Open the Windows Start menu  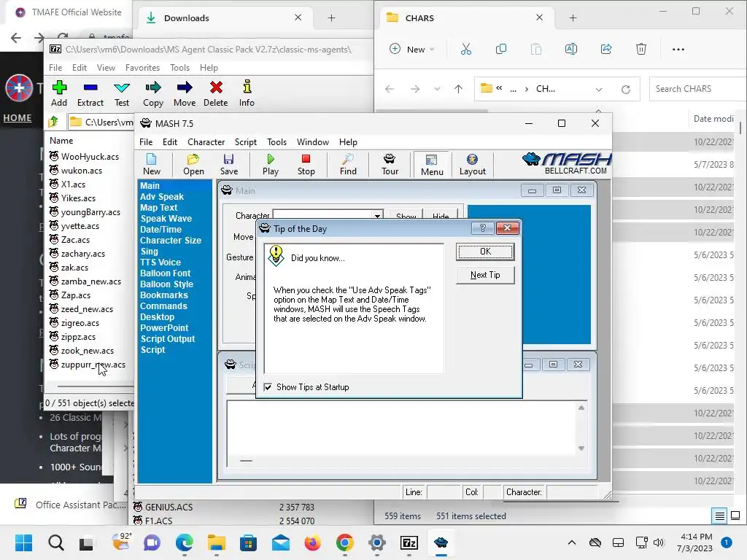coord(23,542)
